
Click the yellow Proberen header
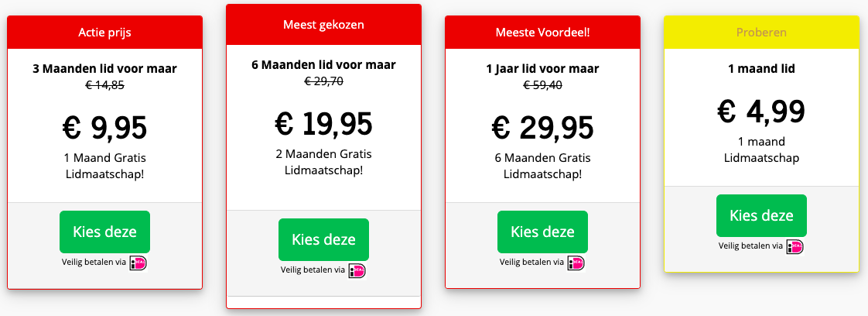pyautogui.click(x=762, y=33)
